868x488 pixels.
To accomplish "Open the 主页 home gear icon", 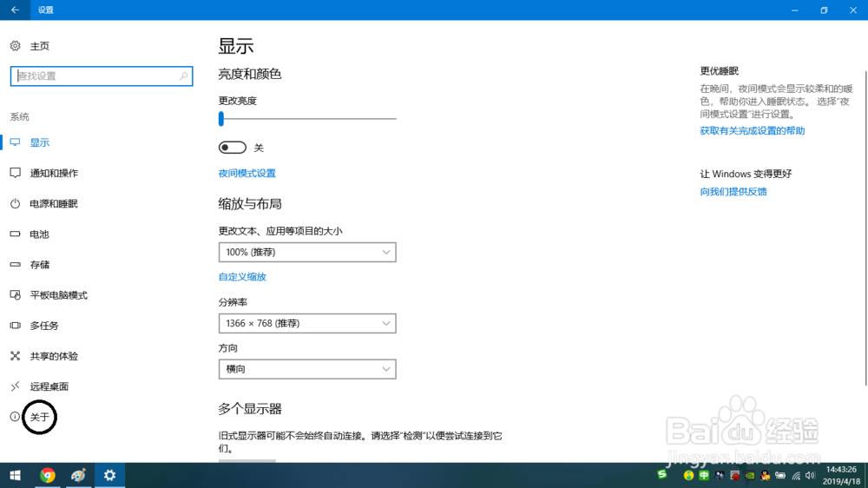I will click(x=16, y=46).
